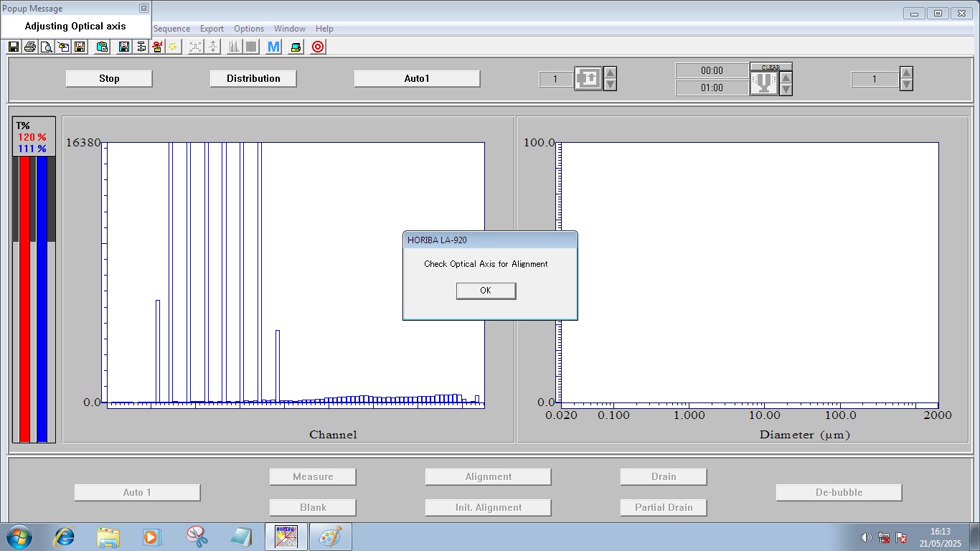Click the blue M toolbar icon
This screenshot has width=980, height=551.
click(272, 47)
